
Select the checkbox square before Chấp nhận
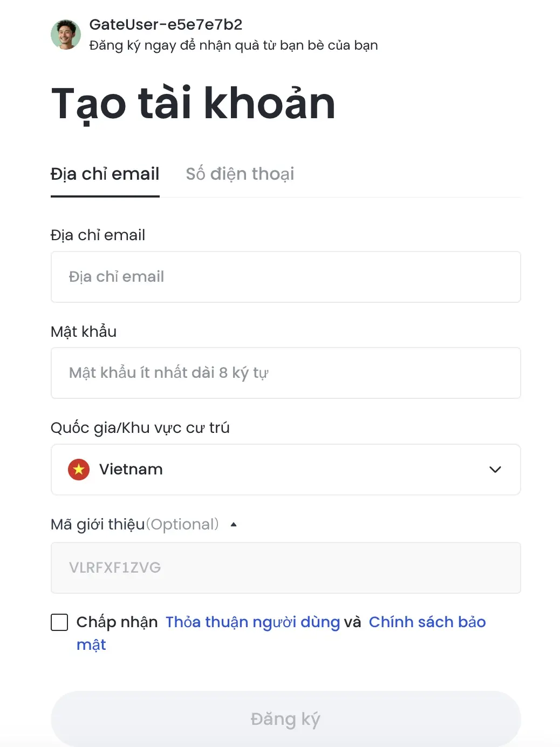[59, 622]
